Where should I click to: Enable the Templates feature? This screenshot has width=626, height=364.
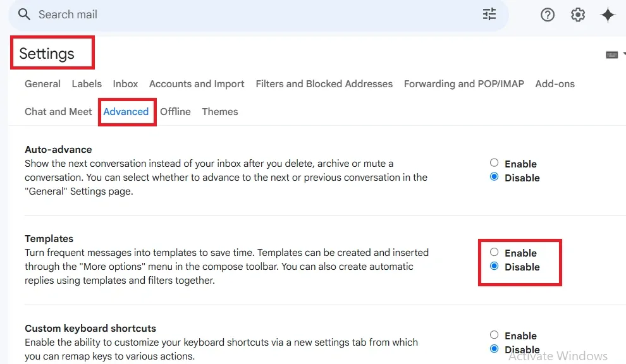494,253
